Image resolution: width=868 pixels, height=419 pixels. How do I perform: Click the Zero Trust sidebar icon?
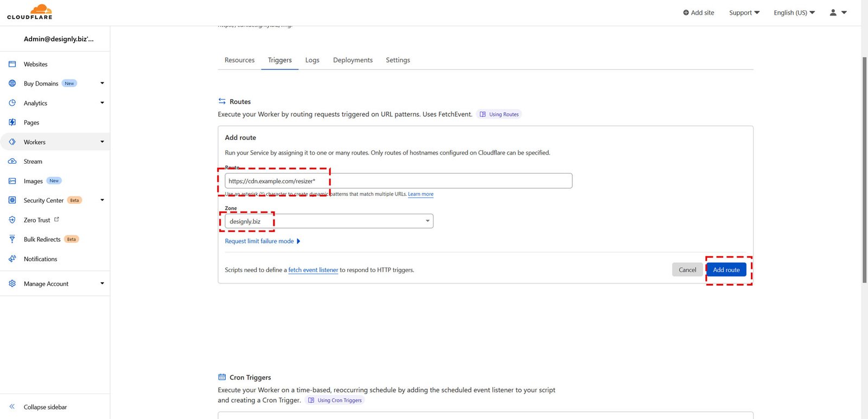pos(12,220)
